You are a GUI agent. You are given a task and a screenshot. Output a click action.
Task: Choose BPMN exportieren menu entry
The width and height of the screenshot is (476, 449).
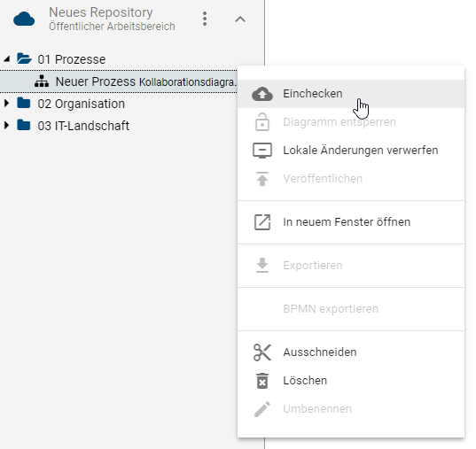click(351, 309)
